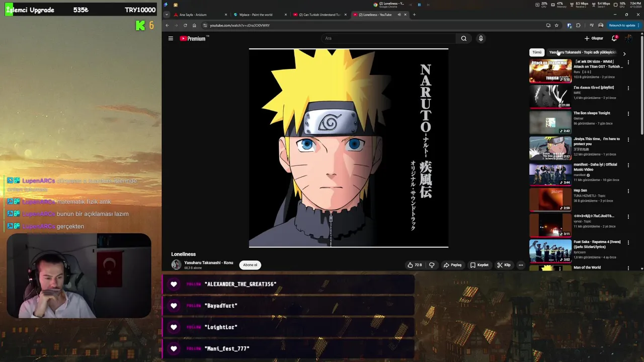Open the Jiraiya video thumbnail
The width and height of the screenshot is (644, 362).
click(550, 148)
